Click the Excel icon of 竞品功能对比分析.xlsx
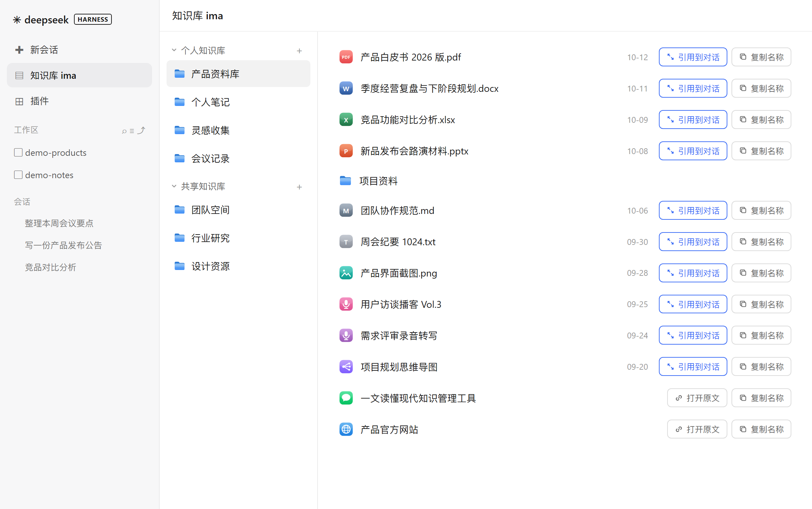This screenshot has width=812, height=509. tap(346, 120)
